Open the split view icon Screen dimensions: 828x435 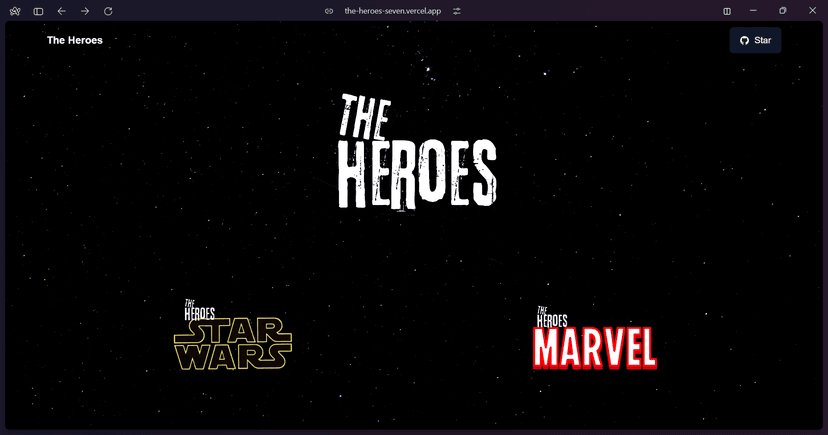727,11
